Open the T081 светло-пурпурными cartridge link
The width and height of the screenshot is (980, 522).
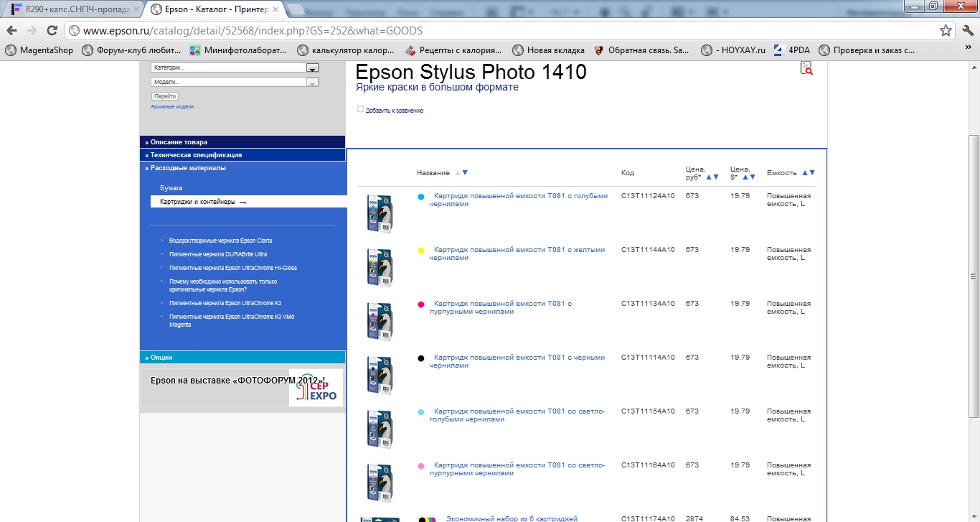517,469
